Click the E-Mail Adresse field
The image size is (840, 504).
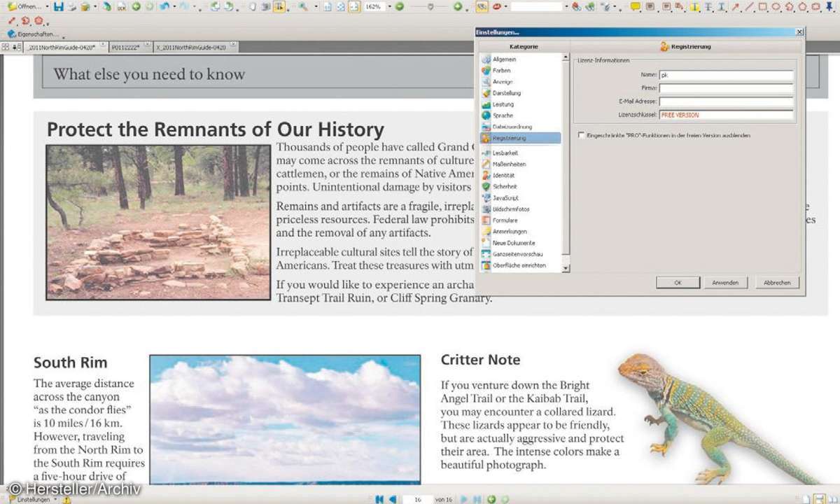point(727,101)
